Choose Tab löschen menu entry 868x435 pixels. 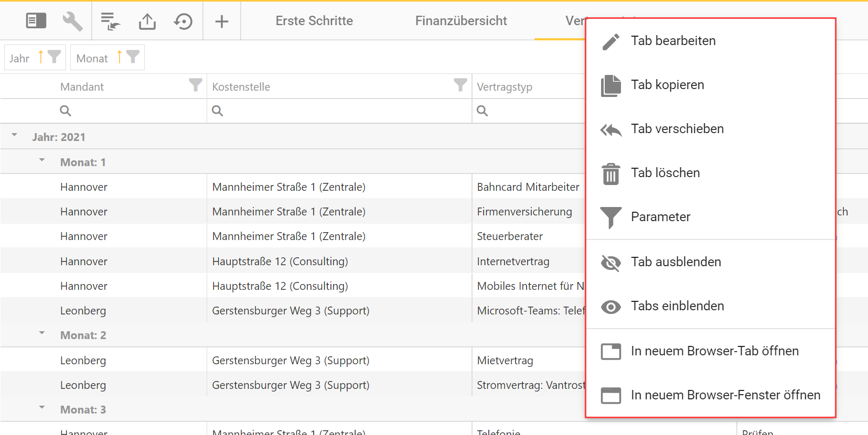click(665, 173)
